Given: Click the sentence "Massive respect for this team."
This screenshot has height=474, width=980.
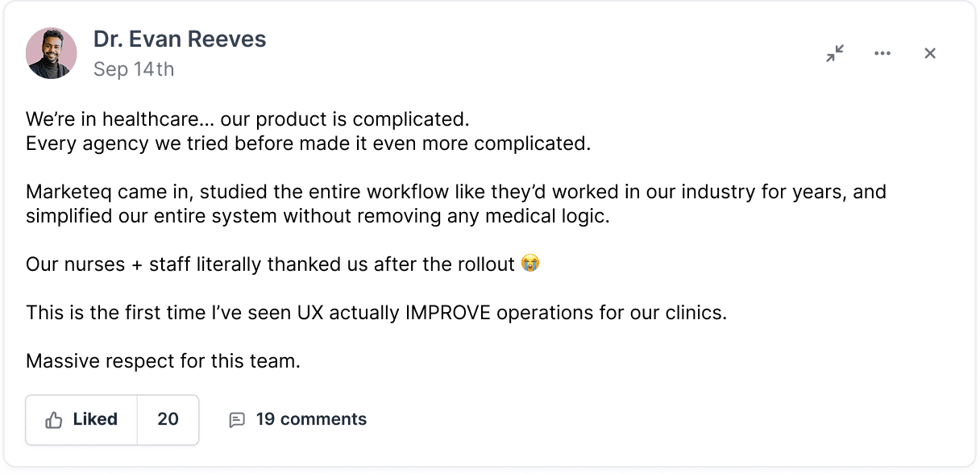Looking at the screenshot, I should click(x=163, y=360).
